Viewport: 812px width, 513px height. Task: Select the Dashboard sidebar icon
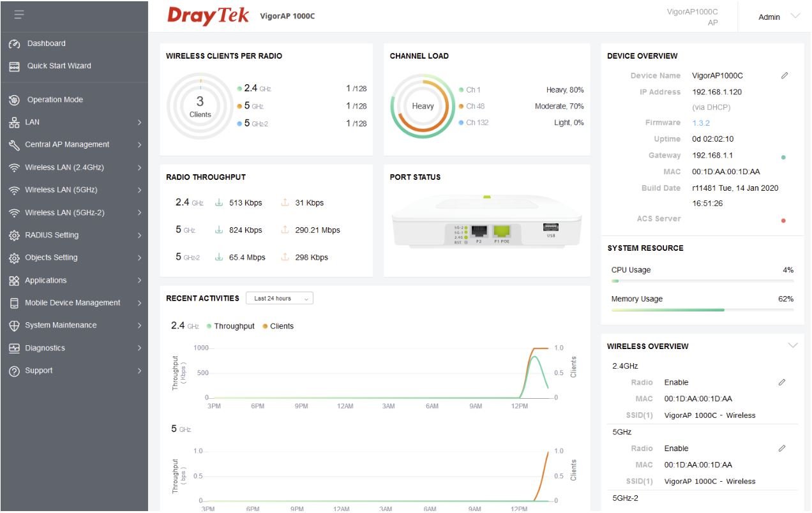pyautogui.click(x=15, y=43)
